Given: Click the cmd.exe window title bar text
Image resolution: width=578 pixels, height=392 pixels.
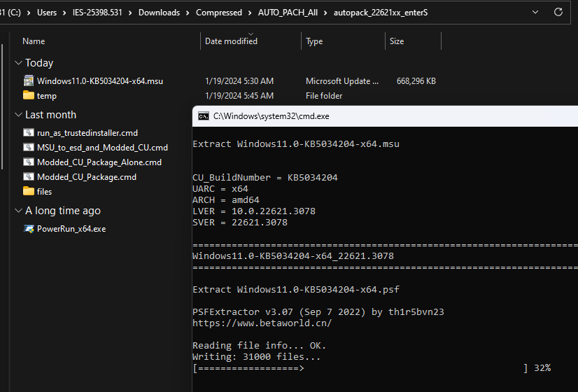Looking at the screenshot, I should pos(272,116).
